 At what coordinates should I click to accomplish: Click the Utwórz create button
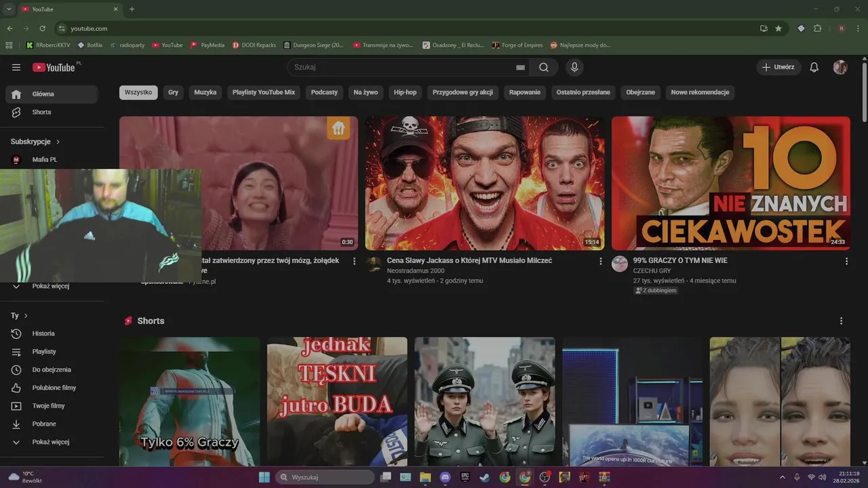tap(778, 67)
